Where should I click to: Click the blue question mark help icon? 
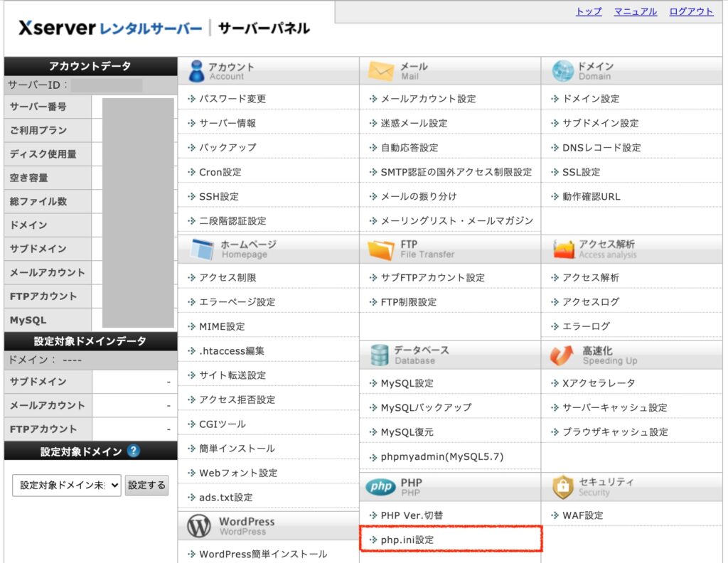(x=133, y=451)
